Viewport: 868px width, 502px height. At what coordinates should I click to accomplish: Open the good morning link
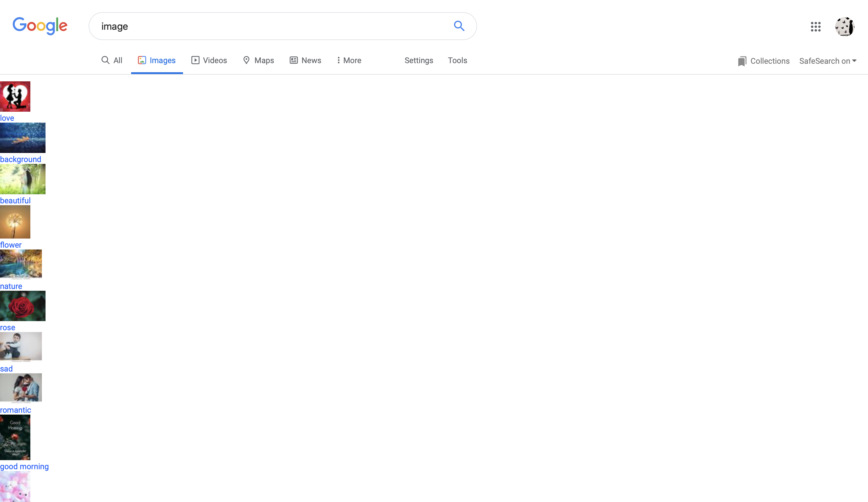[x=25, y=466]
